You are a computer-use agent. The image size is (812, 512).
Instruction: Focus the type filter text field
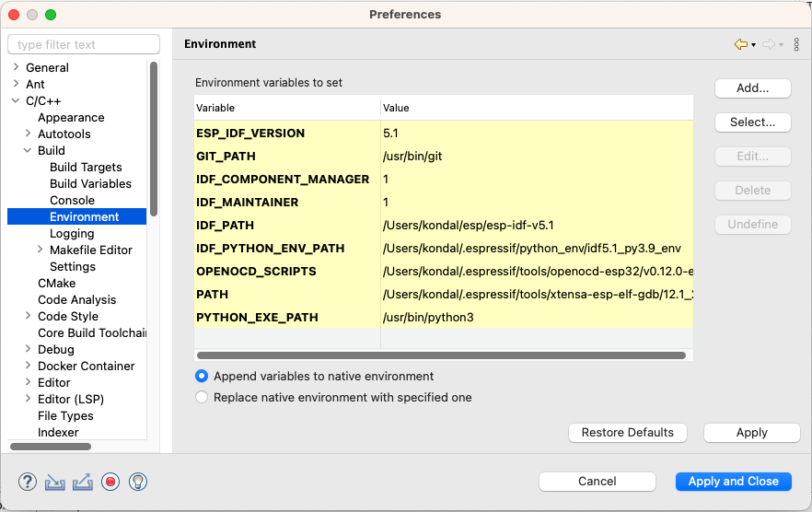point(84,44)
